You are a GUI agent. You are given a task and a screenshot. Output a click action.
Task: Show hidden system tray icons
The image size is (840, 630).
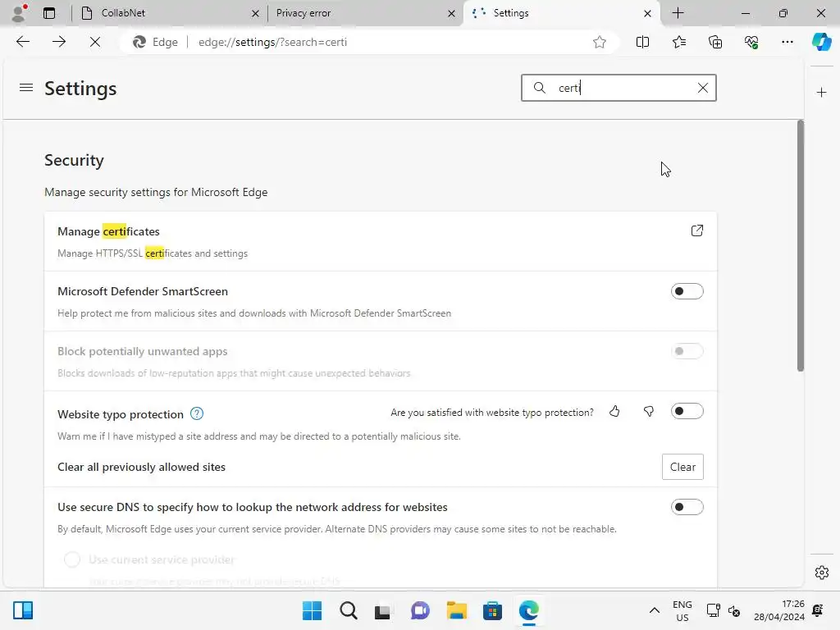click(654, 610)
